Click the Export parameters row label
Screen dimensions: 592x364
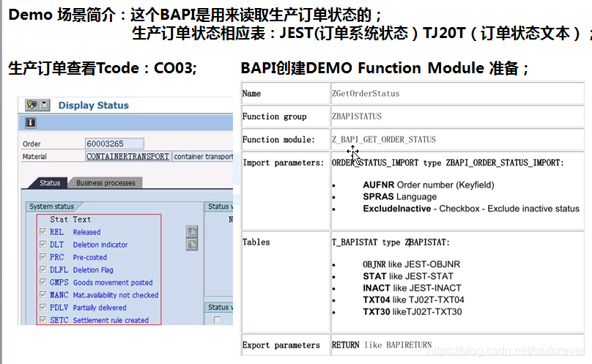click(281, 345)
